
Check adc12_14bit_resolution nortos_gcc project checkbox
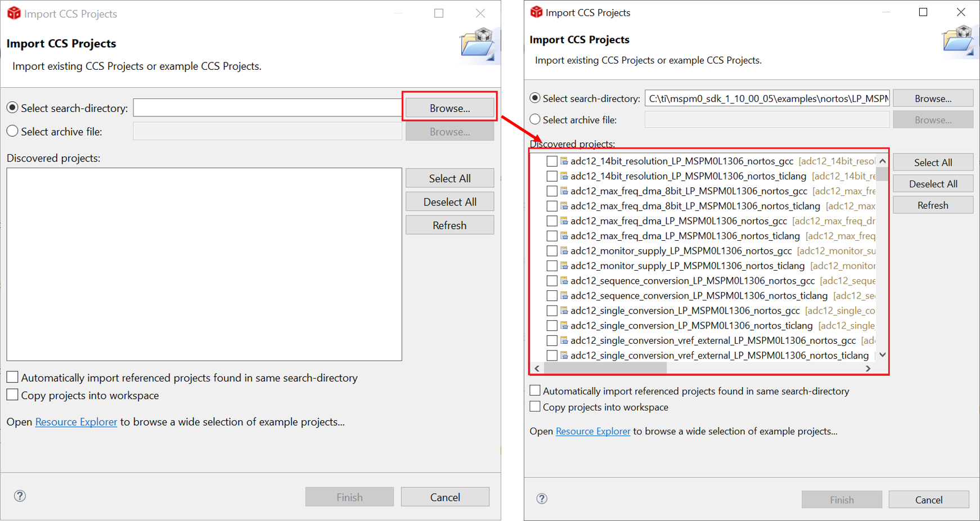(x=552, y=161)
